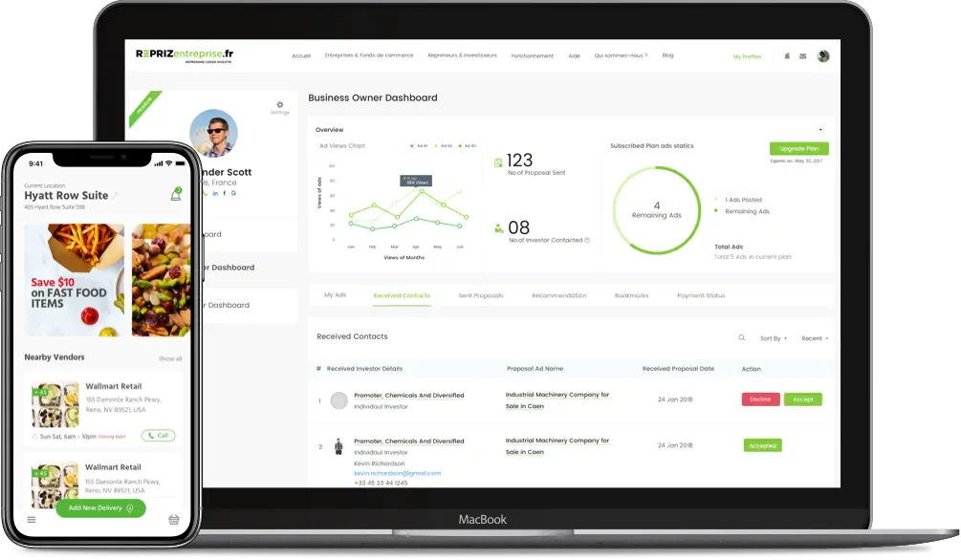This screenshot has width=961, height=560.
Task: Click the Facebook icon under the profile name
Action: click(x=224, y=193)
